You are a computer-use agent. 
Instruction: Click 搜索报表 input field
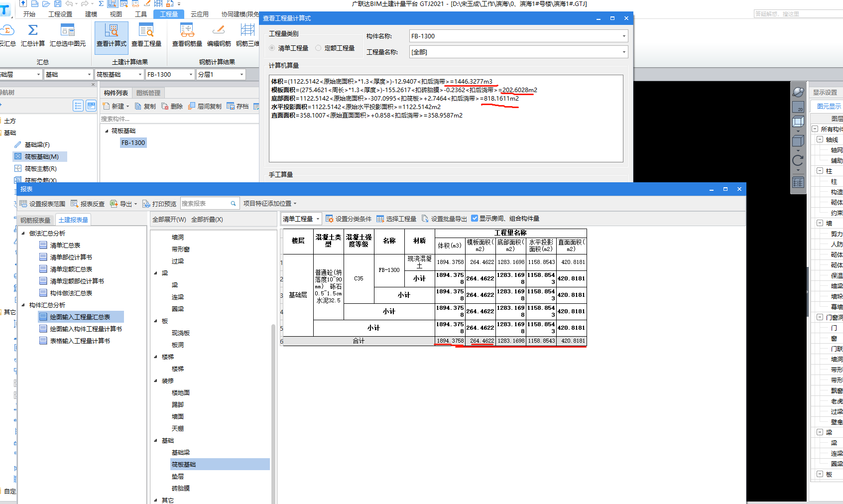pyautogui.click(x=205, y=204)
